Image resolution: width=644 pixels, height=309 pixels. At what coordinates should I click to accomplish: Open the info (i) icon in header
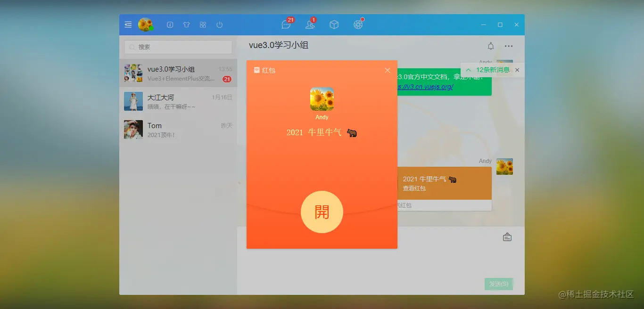(170, 24)
